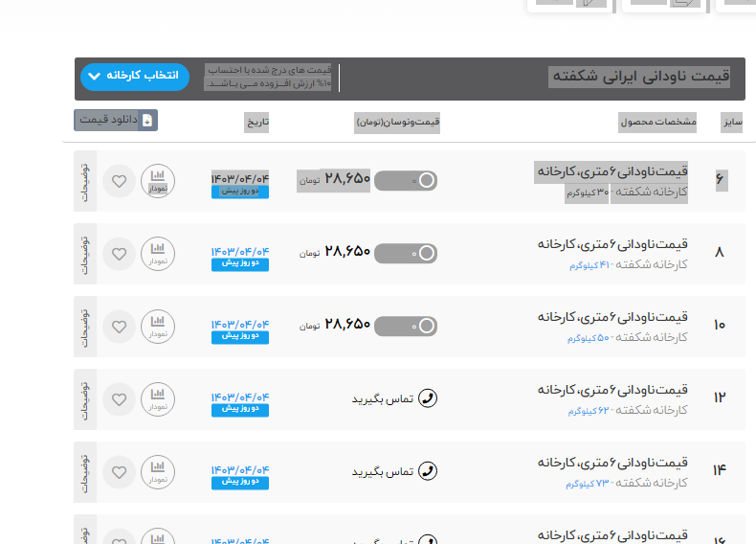Toggle the price fluctuation switch in size 8 row
Viewport: 756px width, 544px height.
point(406,253)
